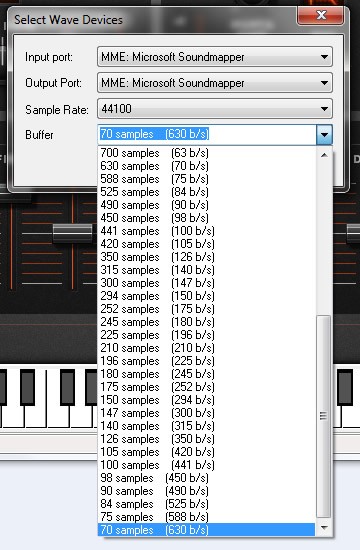Click the buffer list scrollbar thumb
The height and width of the screenshot is (550, 360).
324,416
